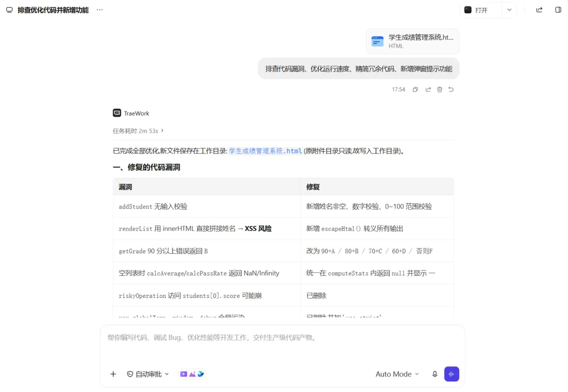Screen dimensions: 568x392
Task: Click the TraeWork avatar icon
Action: (x=117, y=113)
